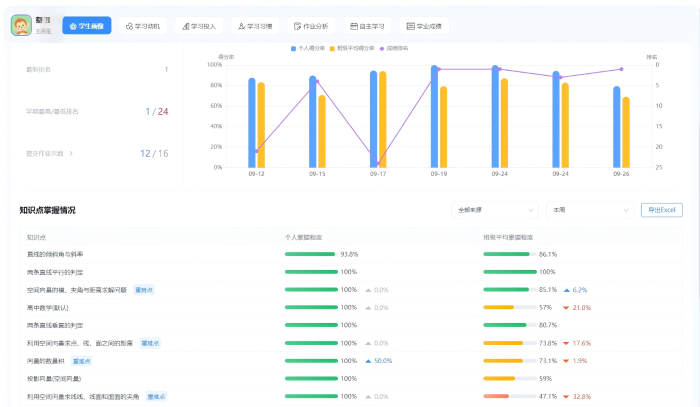Open the 学生画像 tab
The width and height of the screenshot is (700, 407).
[87, 26]
